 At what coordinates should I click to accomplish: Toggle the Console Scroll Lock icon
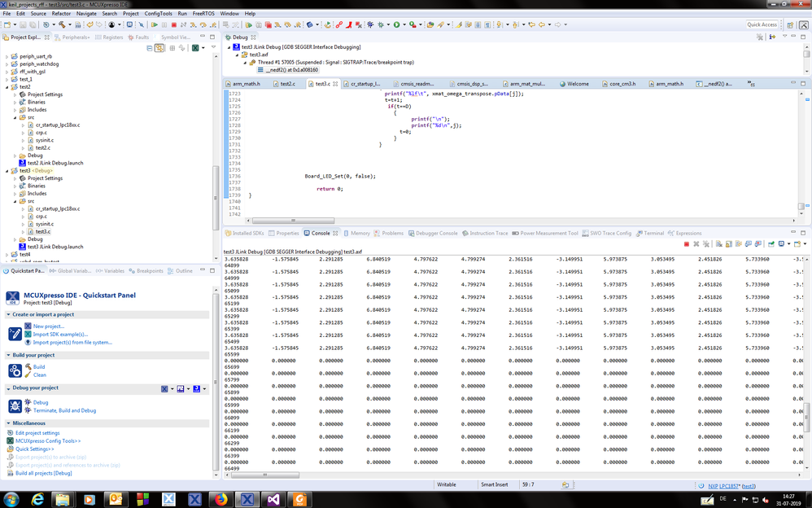(729, 244)
